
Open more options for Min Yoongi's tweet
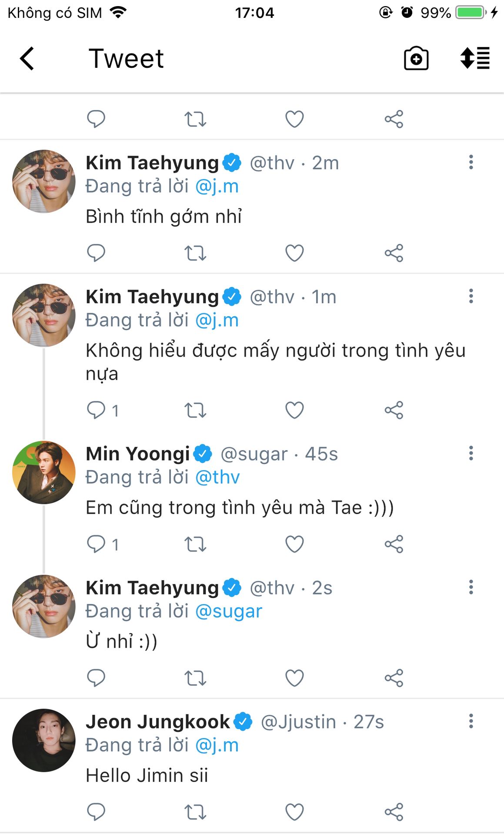(x=471, y=453)
